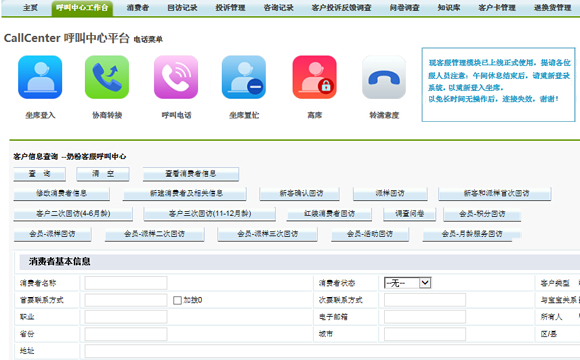The image size is (580, 360).
Task: Switch to the 问卷调查 tab
Action: [404, 7]
